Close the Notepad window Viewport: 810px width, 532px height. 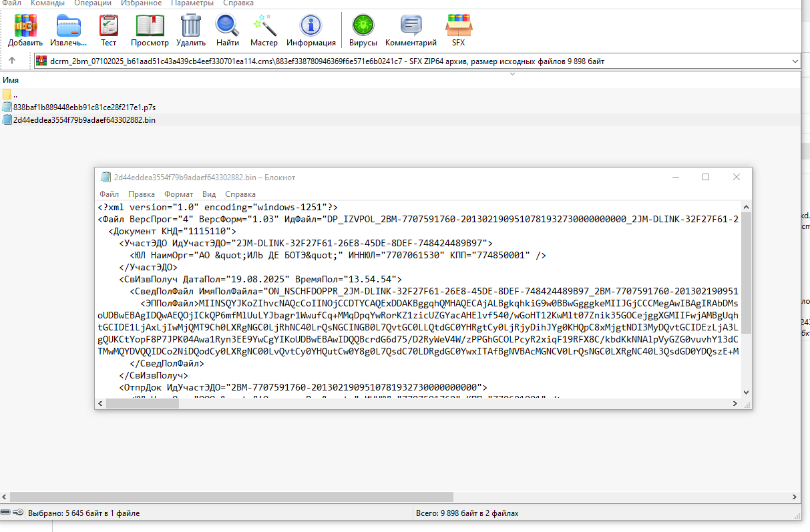coord(737,177)
